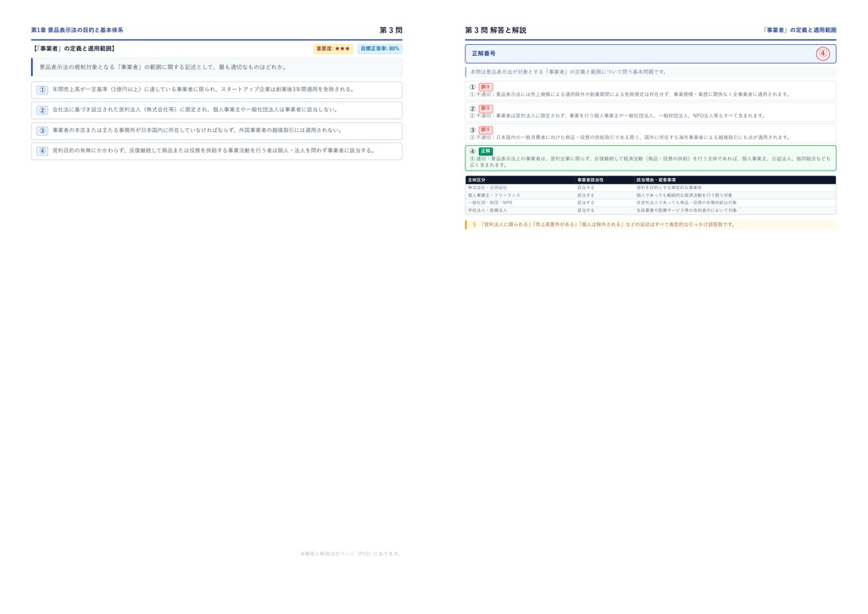Click 該当する in the 株式会社 row

(x=586, y=187)
